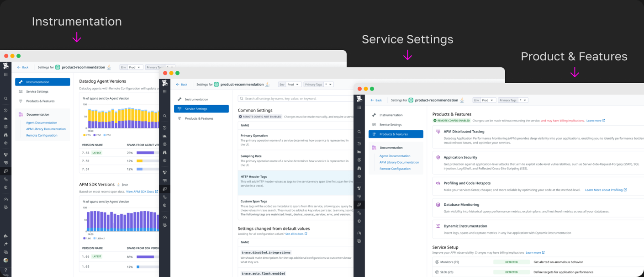
Task: Click Learn more next to billing implications
Action: point(596,121)
